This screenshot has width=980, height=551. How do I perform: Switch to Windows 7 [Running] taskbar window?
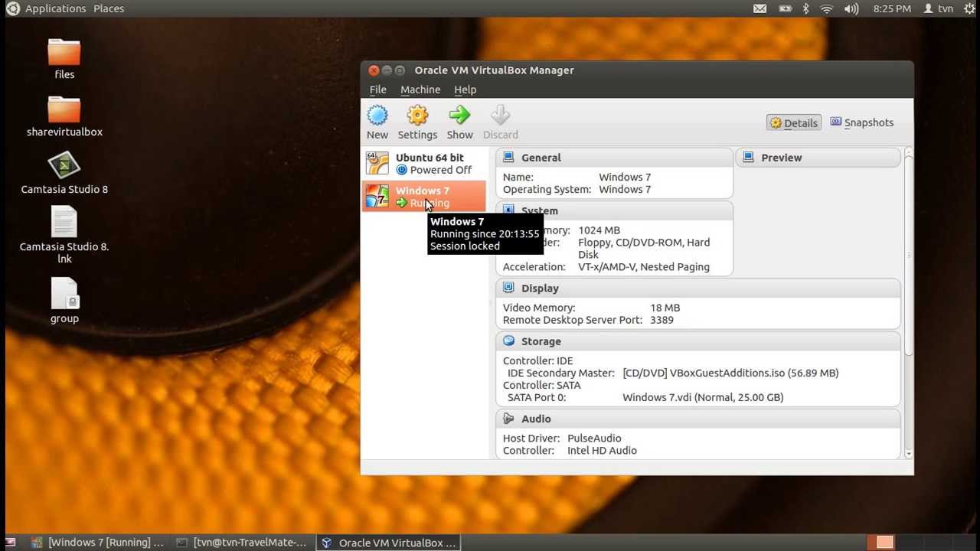tap(97, 542)
